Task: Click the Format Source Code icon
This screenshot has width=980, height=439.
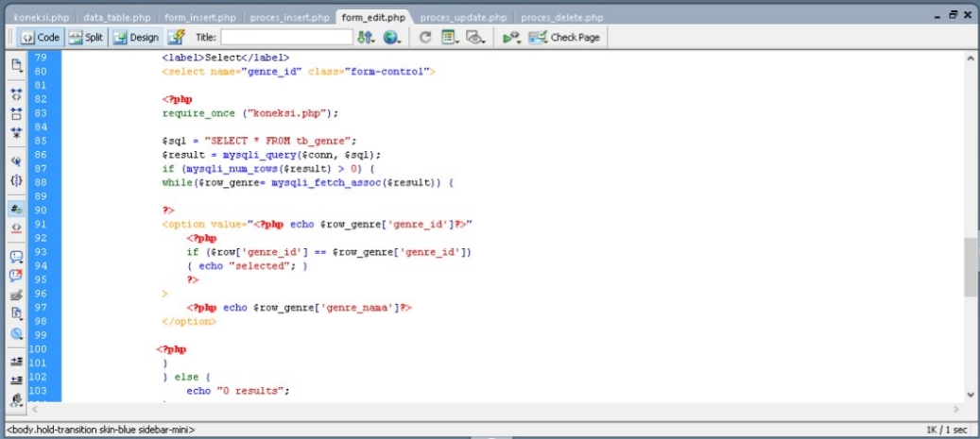Action: pyautogui.click(x=16, y=399)
